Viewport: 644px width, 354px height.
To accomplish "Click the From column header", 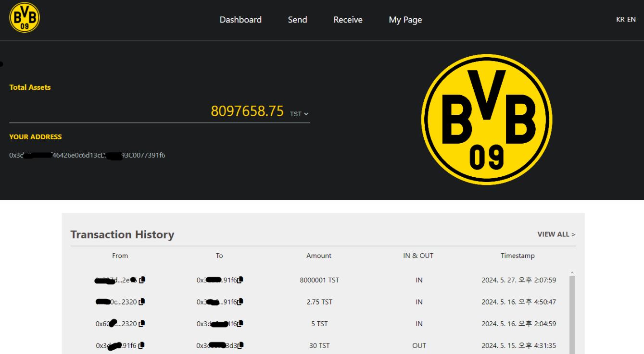I will pyautogui.click(x=120, y=256).
